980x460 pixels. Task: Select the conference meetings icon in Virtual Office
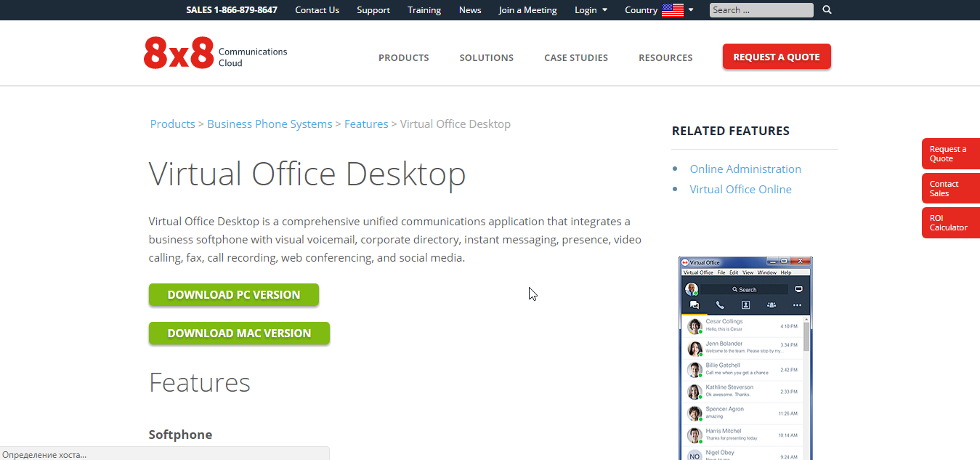pos(772,305)
